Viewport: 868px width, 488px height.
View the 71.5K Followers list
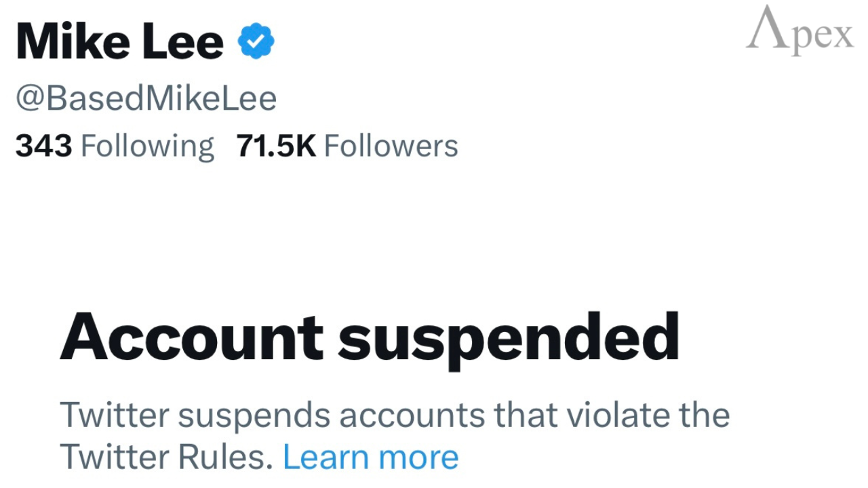click(x=347, y=145)
